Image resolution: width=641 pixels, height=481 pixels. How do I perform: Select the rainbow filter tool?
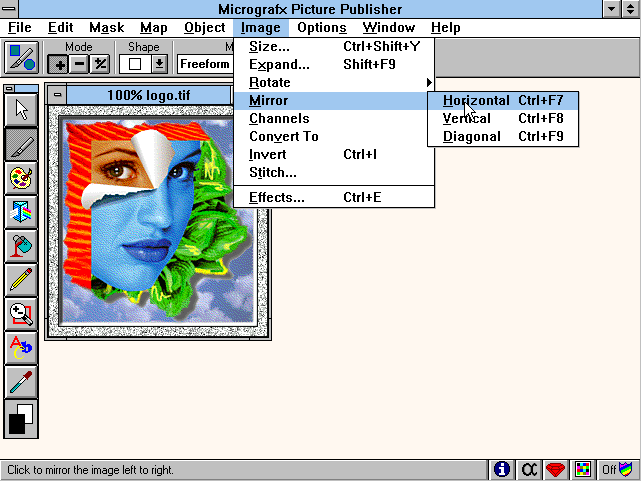point(21,212)
